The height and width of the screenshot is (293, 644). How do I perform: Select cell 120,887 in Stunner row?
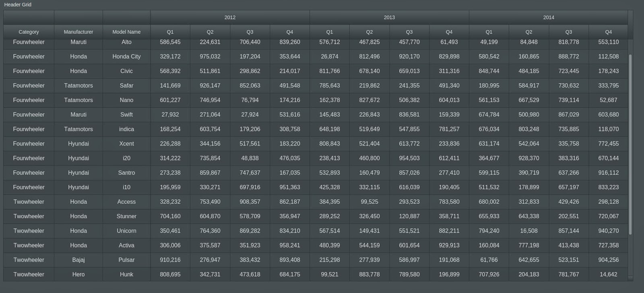(409, 216)
